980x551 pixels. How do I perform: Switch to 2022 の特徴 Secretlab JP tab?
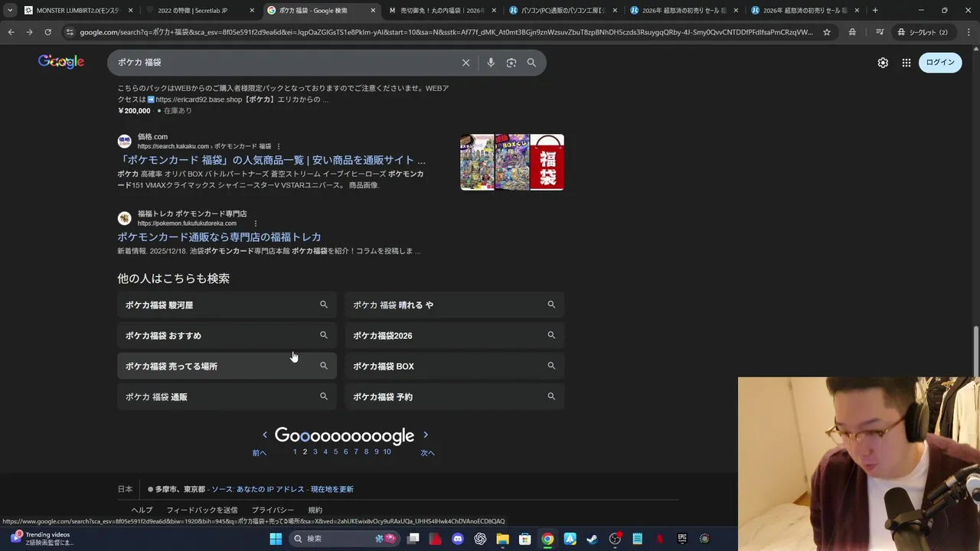click(201, 11)
